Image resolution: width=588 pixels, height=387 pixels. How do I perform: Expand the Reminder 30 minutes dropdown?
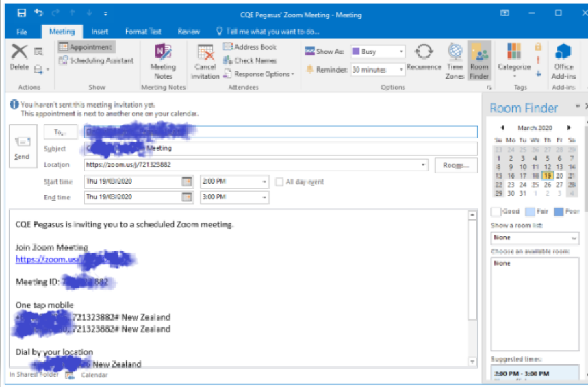coord(400,70)
